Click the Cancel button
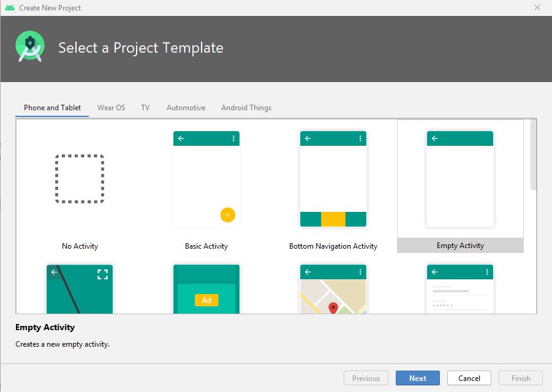Viewport: 552px width, 392px height. pyautogui.click(x=469, y=379)
